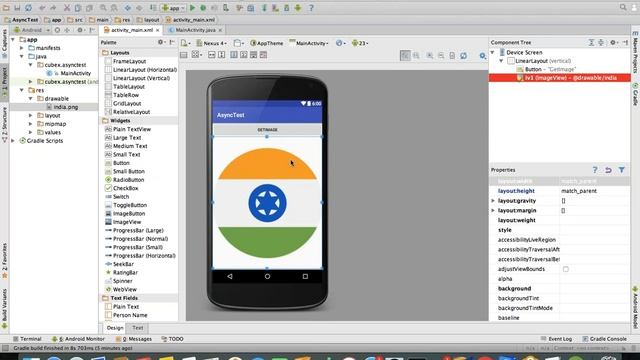The height and width of the screenshot is (360, 640).
Task: Restore default property value arrow
Action: (x=608, y=170)
